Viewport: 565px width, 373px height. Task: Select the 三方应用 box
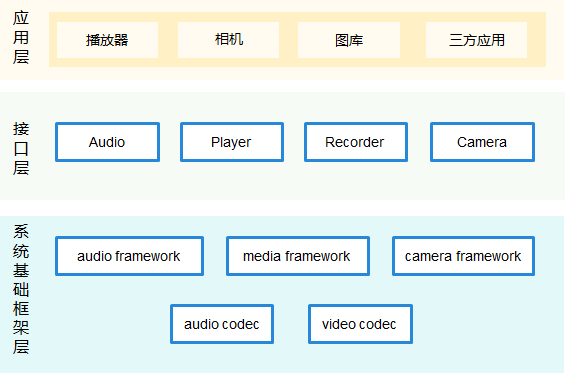tap(476, 40)
